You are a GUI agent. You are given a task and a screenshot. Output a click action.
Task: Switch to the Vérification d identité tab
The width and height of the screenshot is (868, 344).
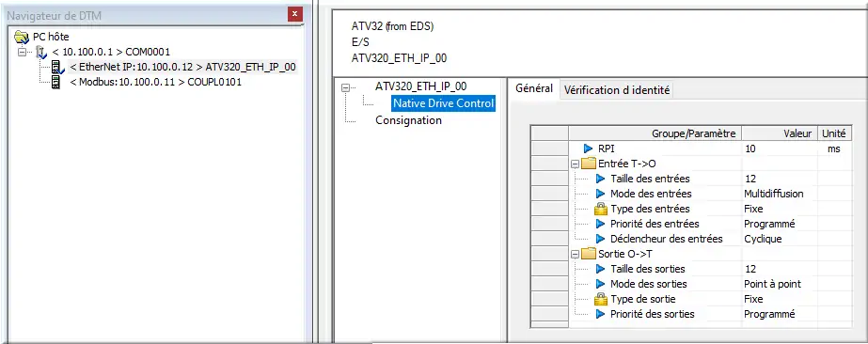coord(617,89)
